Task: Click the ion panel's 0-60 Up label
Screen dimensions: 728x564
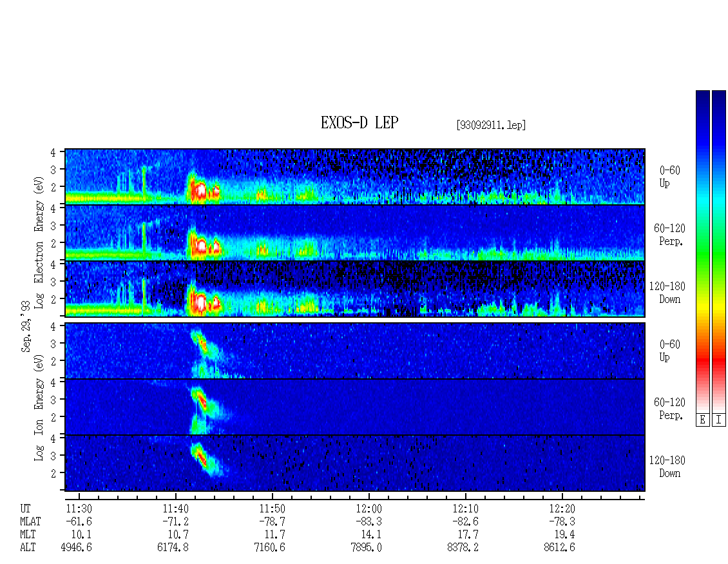Action: pyautogui.click(x=669, y=351)
